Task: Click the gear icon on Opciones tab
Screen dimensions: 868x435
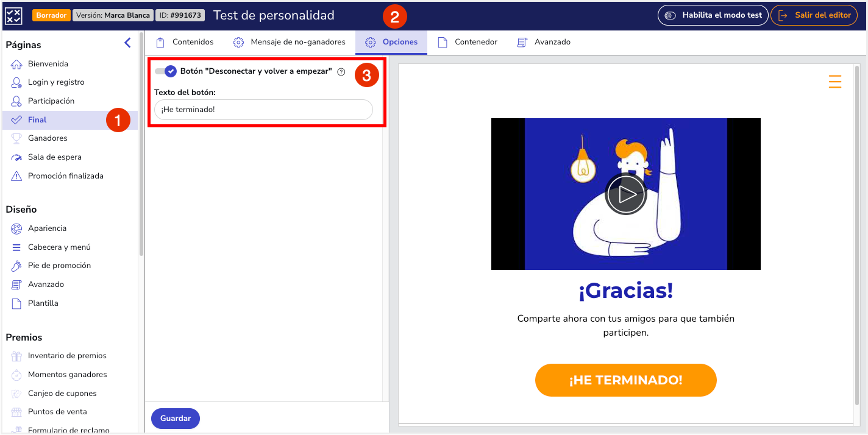Action: (x=371, y=43)
